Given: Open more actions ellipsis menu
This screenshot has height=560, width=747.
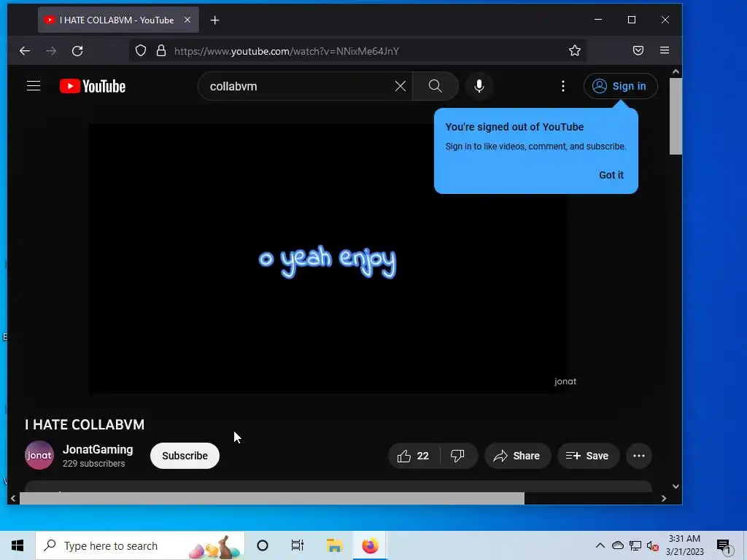Looking at the screenshot, I should [639, 456].
